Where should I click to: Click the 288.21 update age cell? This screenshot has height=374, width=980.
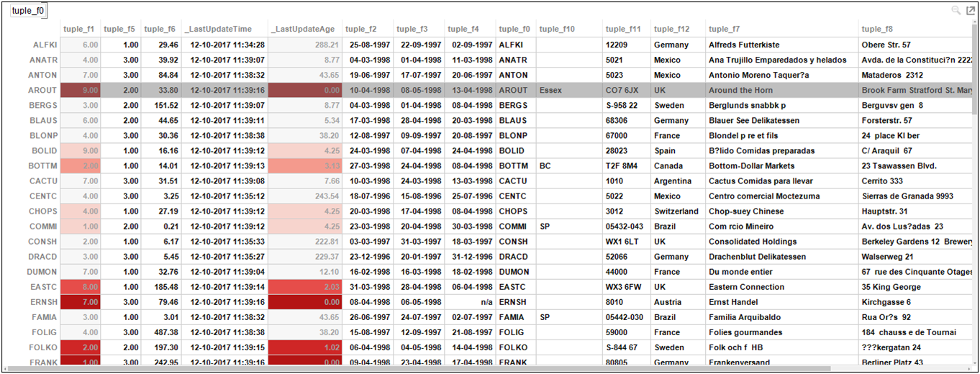(x=305, y=45)
